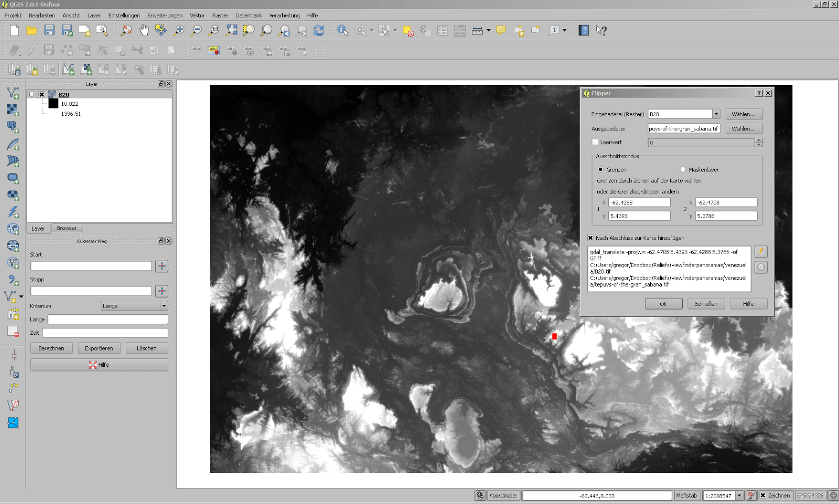839x504 pixels.
Task: Click the Save Project icon
Action: (49, 30)
